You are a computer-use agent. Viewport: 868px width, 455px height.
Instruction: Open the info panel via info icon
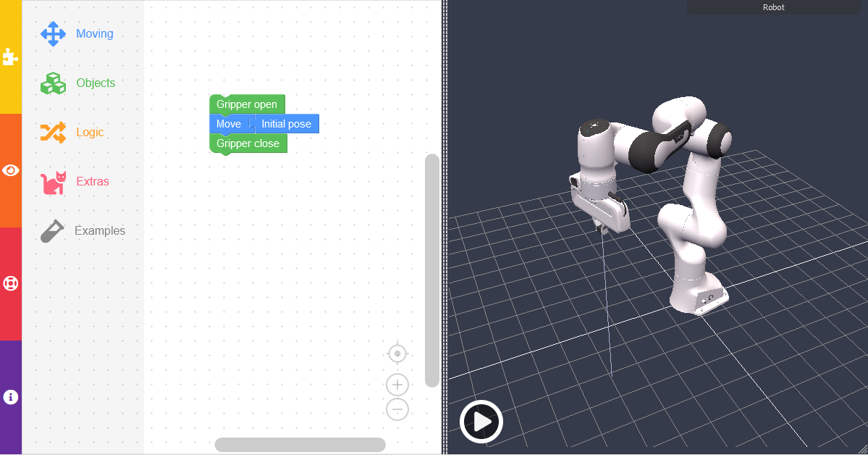pyautogui.click(x=10, y=396)
